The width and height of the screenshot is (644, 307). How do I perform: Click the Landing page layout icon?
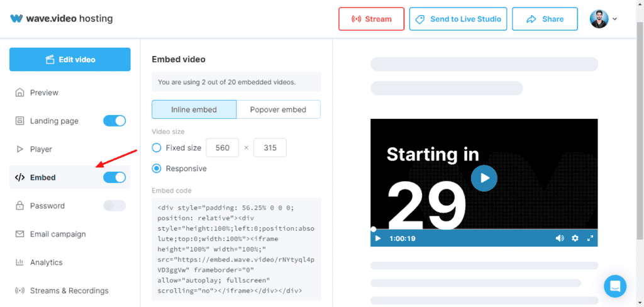click(19, 121)
